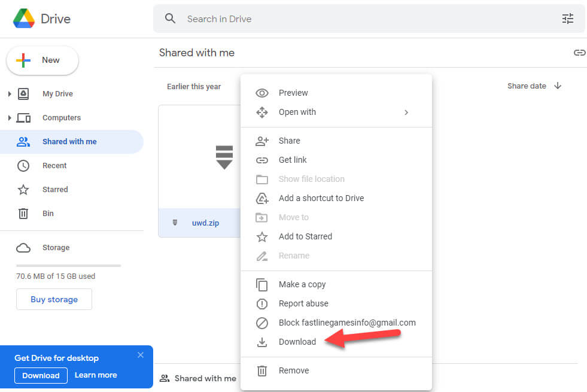Image resolution: width=587 pixels, height=392 pixels.
Task: Click the link icon beside Shared with me
Action: point(579,53)
